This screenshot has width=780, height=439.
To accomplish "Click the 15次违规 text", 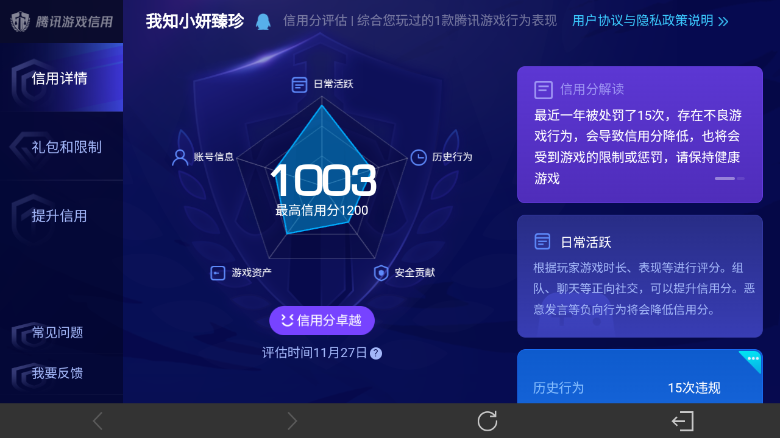I will [693, 388].
